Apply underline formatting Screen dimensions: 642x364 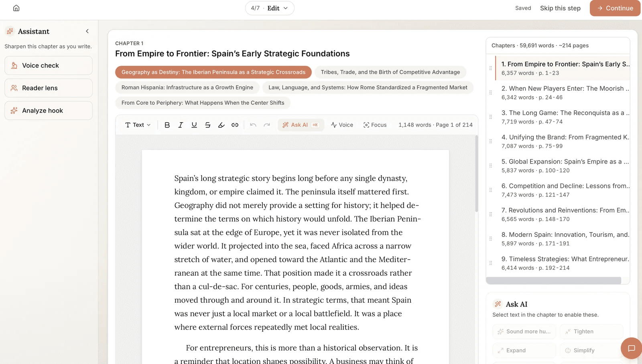pyautogui.click(x=194, y=125)
